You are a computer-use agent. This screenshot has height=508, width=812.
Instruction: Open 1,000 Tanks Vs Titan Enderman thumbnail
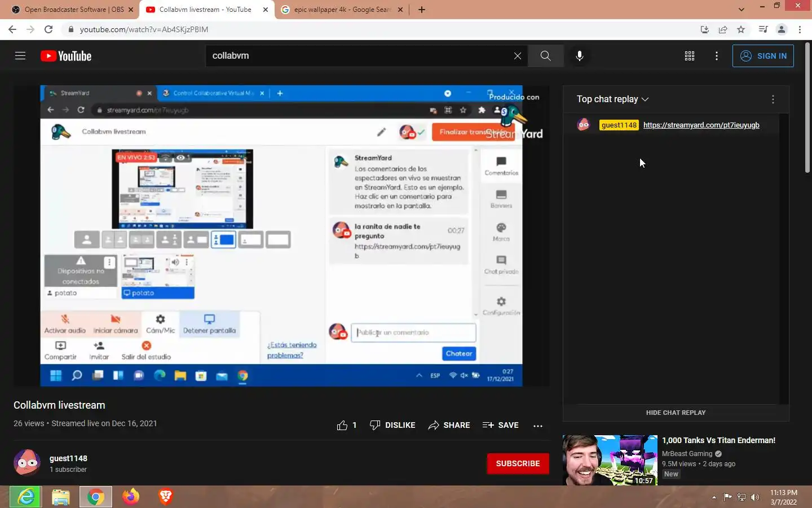point(610,460)
